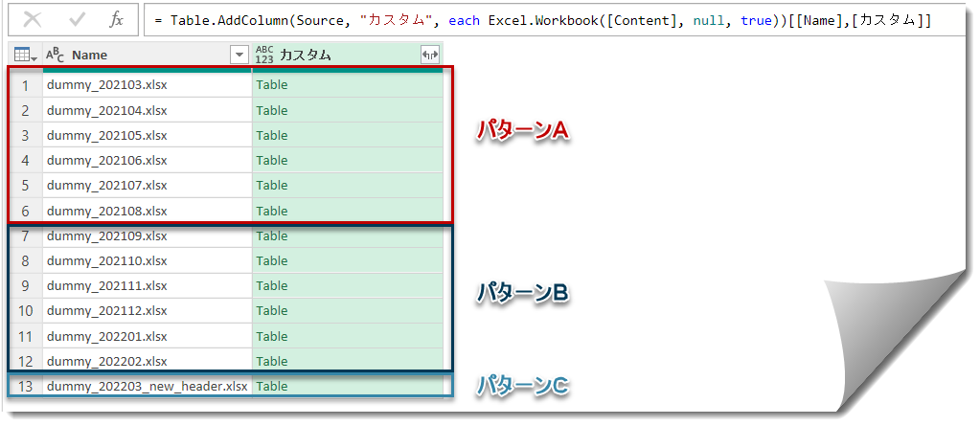The image size is (980, 426).
Task: Select cell dummy_202201.xlsx
Action: (x=147, y=337)
